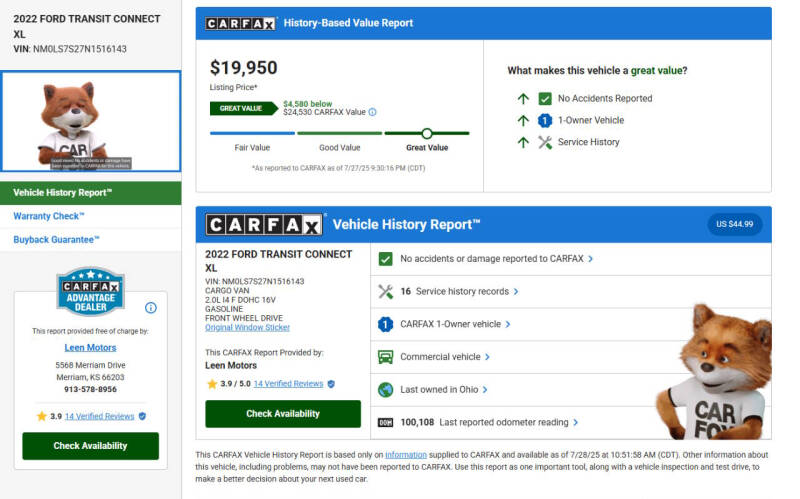Click the green checkbox beside no accidents or damage

pyautogui.click(x=385, y=259)
